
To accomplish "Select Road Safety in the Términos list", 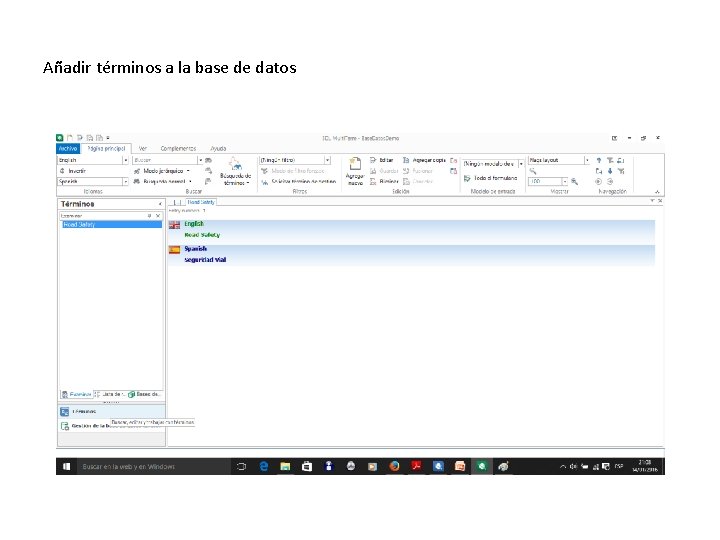I will tap(112, 225).
